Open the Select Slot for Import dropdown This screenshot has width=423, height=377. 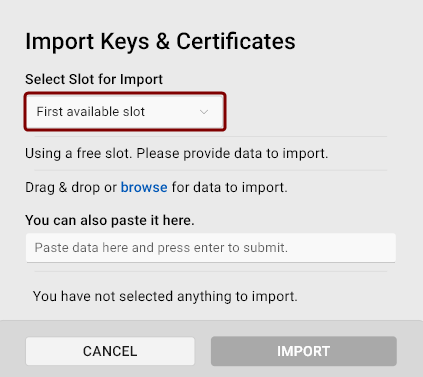(x=125, y=112)
